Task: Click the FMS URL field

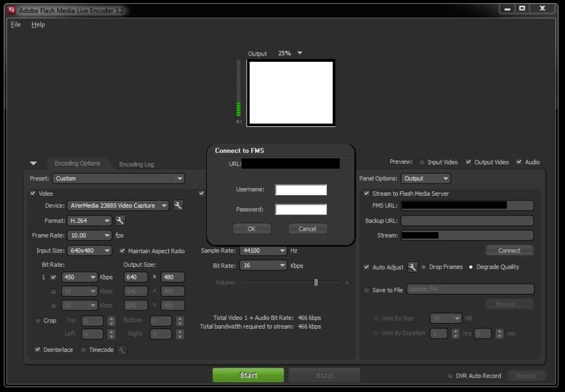Action: click(467, 206)
